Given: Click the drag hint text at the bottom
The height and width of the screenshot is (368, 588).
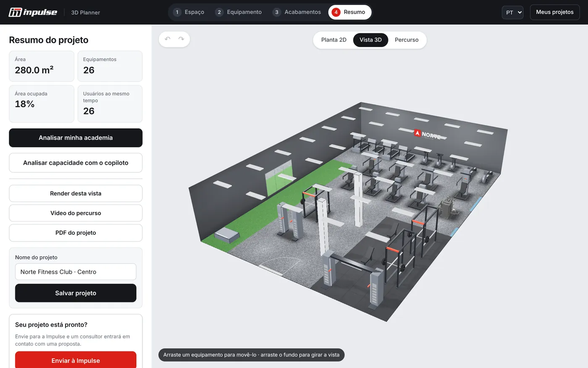Looking at the screenshot, I should point(251,355).
